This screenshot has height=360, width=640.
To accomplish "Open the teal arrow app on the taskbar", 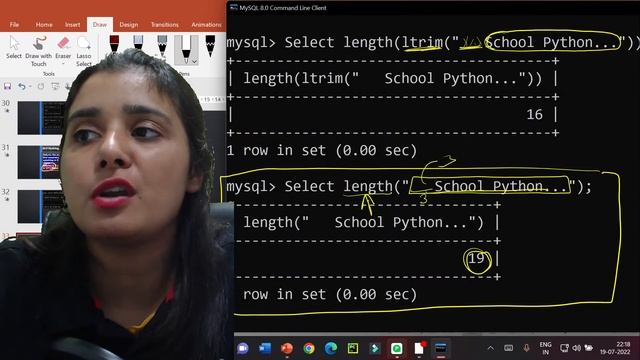I will pyautogui.click(x=375, y=348).
